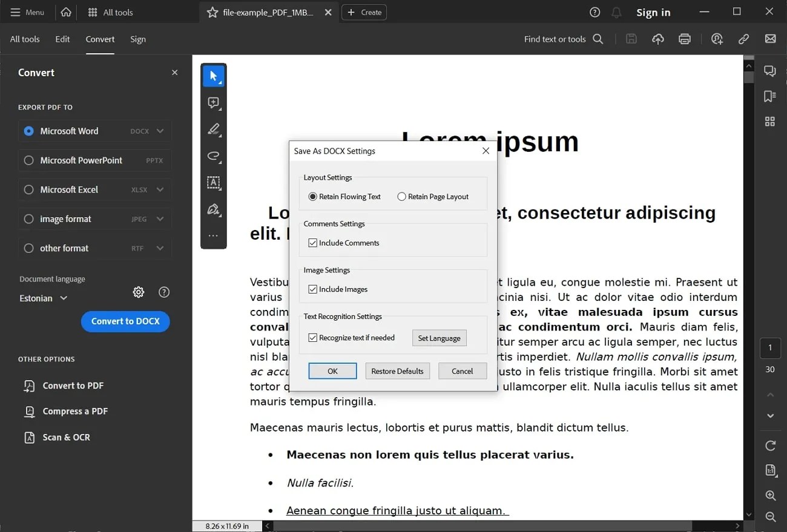Switch to the Edit menu

(62, 39)
